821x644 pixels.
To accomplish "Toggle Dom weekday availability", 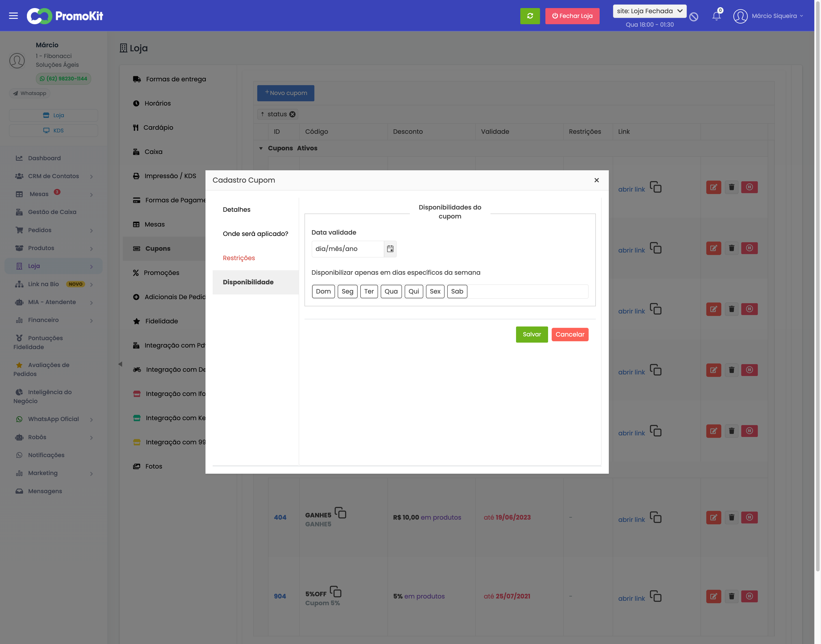I will pyautogui.click(x=323, y=292).
